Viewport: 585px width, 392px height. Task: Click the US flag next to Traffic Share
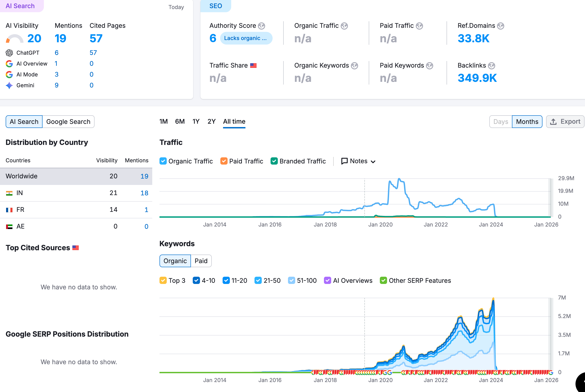(253, 66)
